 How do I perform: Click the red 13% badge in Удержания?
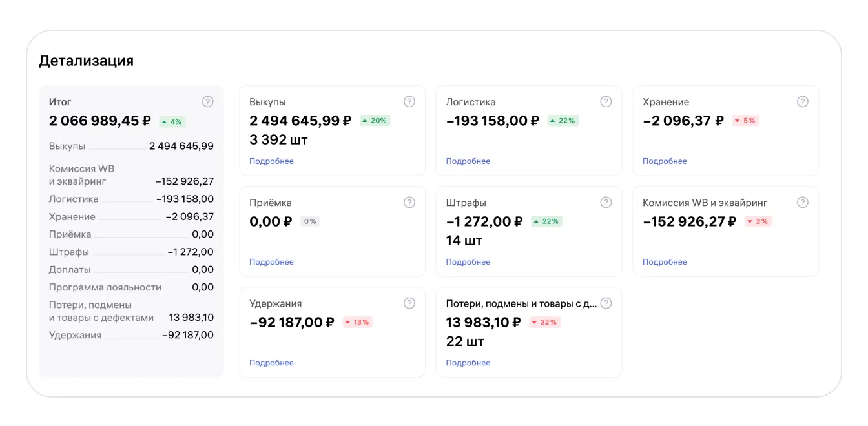357,322
